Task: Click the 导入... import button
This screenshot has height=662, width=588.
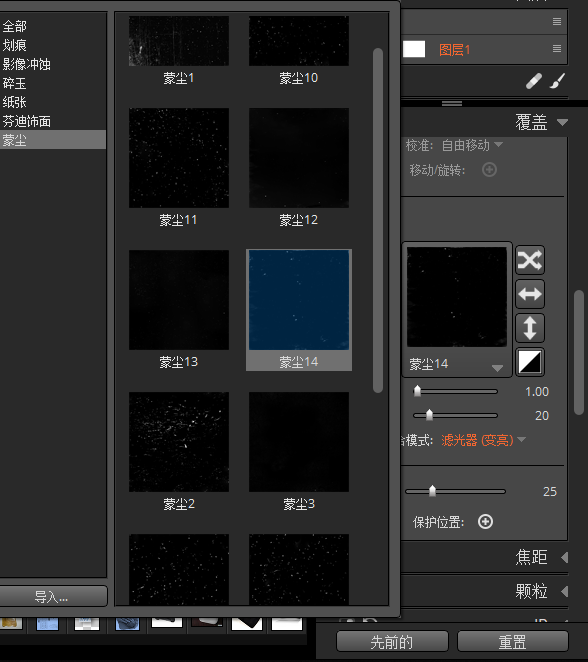Action: tap(53, 596)
